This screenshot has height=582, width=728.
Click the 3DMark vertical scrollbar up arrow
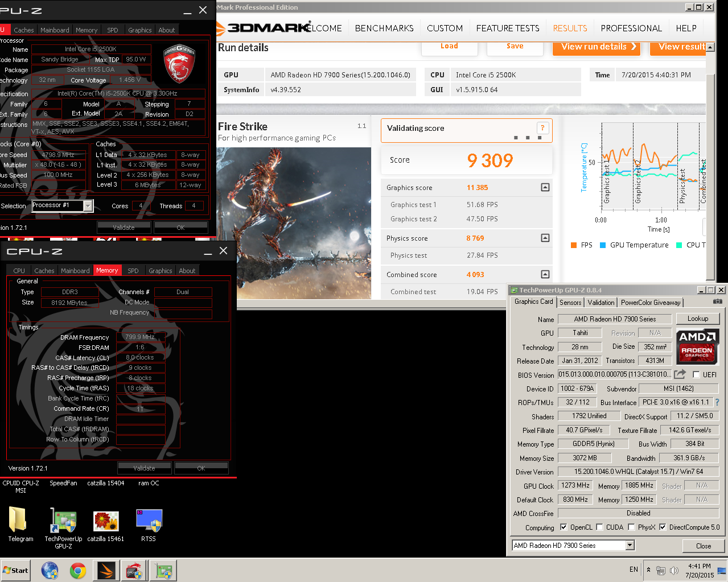(710, 47)
